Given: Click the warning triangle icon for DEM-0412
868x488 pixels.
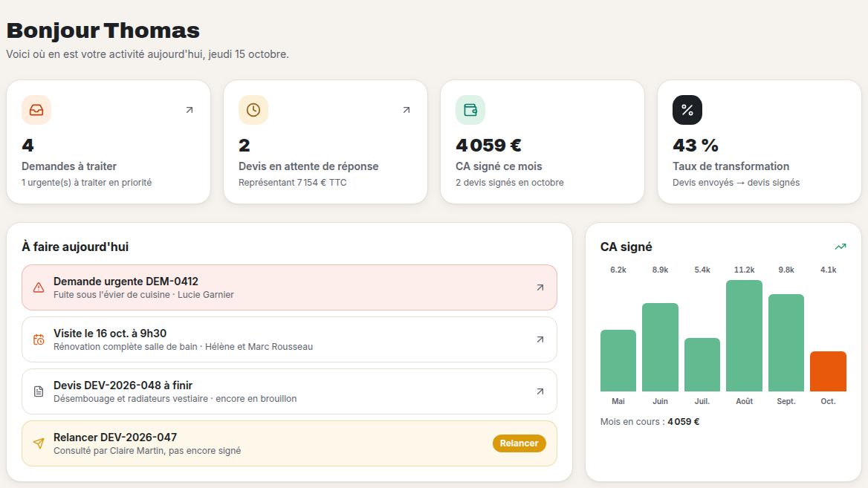Looking at the screenshot, I should tap(39, 287).
